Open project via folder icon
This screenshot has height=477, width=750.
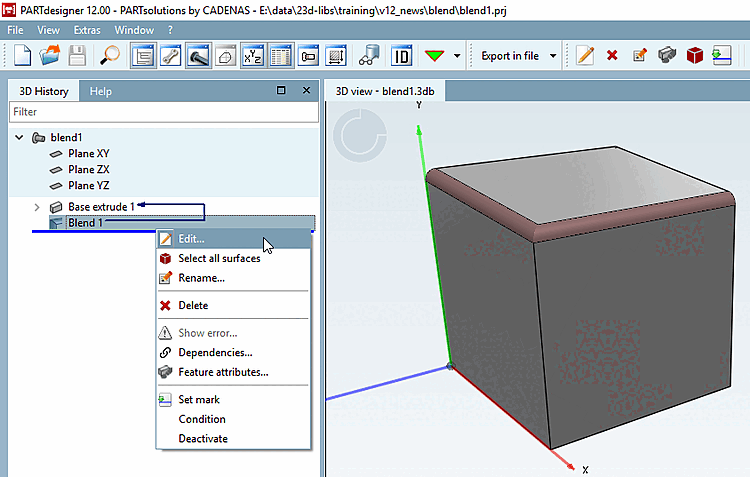(x=49, y=56)
